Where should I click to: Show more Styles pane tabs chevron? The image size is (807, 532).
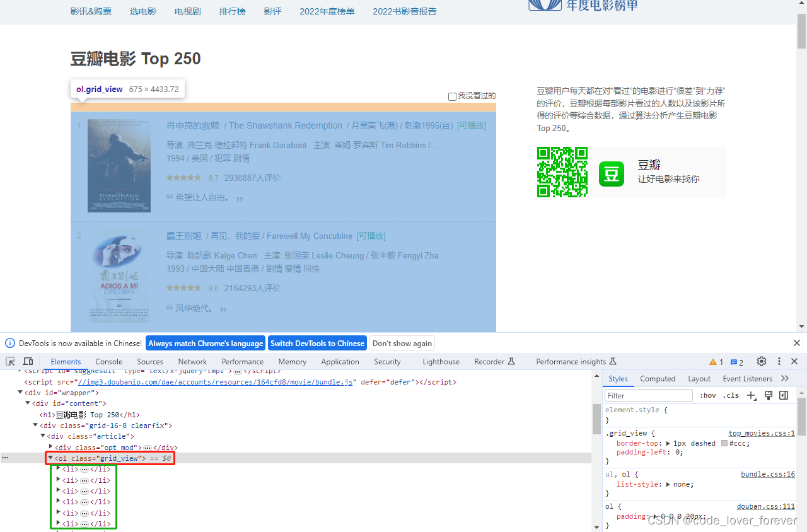click(785, 378)
